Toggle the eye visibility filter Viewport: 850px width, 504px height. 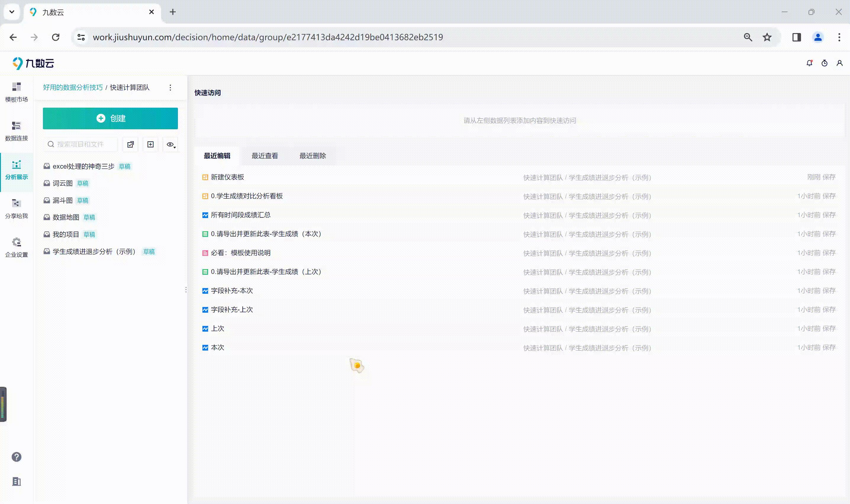point(170,144)
